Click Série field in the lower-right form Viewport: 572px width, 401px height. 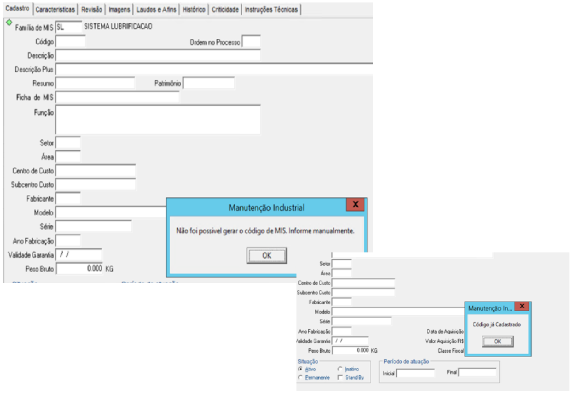click(362, 321)
